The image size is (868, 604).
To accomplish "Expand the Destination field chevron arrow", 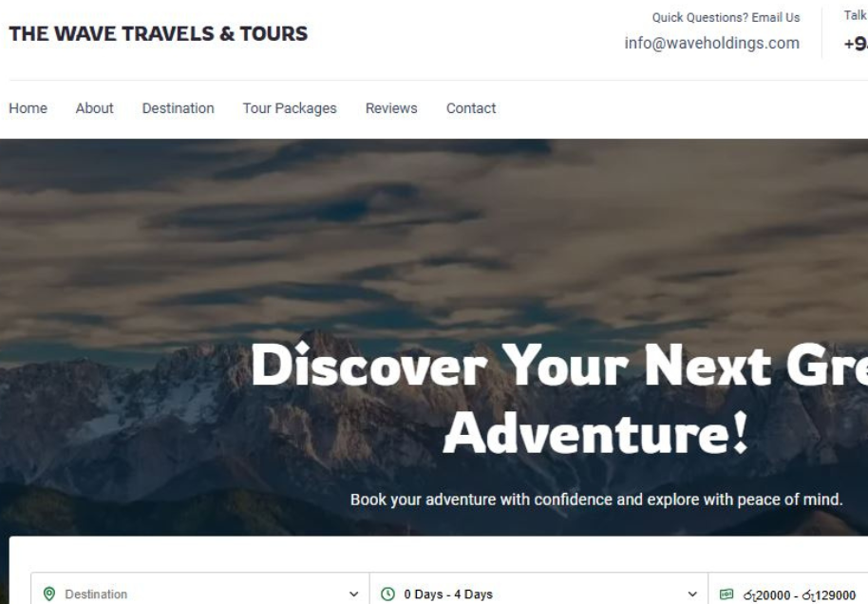I will (x=353, y=595).
